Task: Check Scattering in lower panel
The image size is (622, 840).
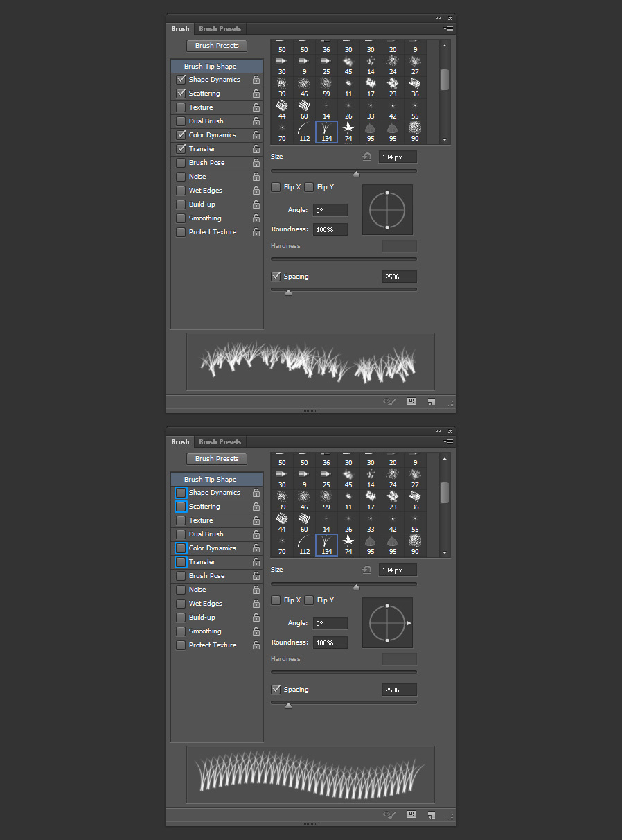Action: (x=181, y=507)
